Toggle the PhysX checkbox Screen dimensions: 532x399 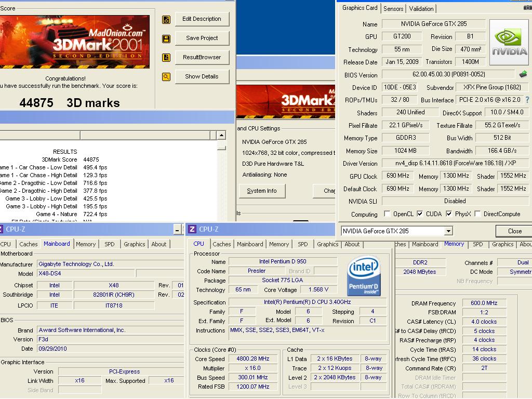(x=448, y=214)
